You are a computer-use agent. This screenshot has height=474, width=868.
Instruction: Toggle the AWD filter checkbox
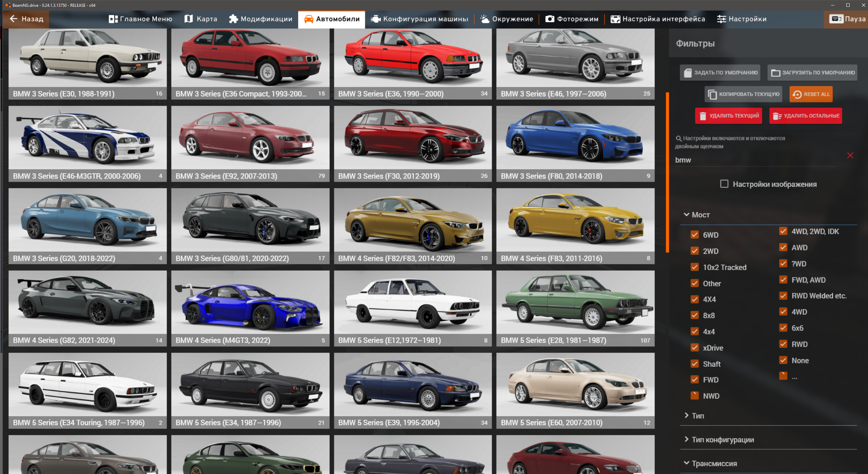(x=783, y=247)
